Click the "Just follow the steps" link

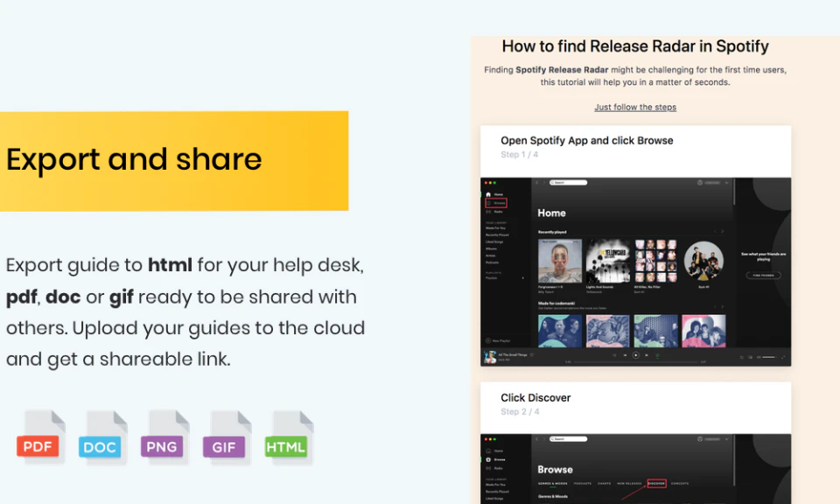[x=635, y=108]
